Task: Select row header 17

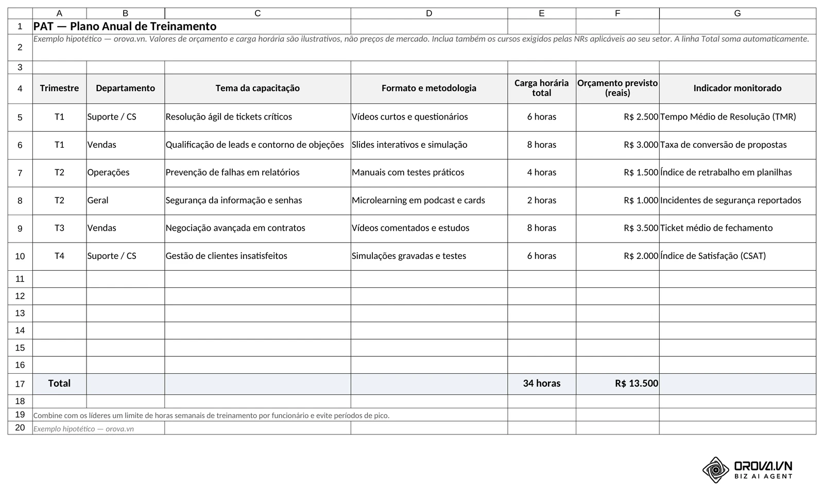Action: pos(20,384)
